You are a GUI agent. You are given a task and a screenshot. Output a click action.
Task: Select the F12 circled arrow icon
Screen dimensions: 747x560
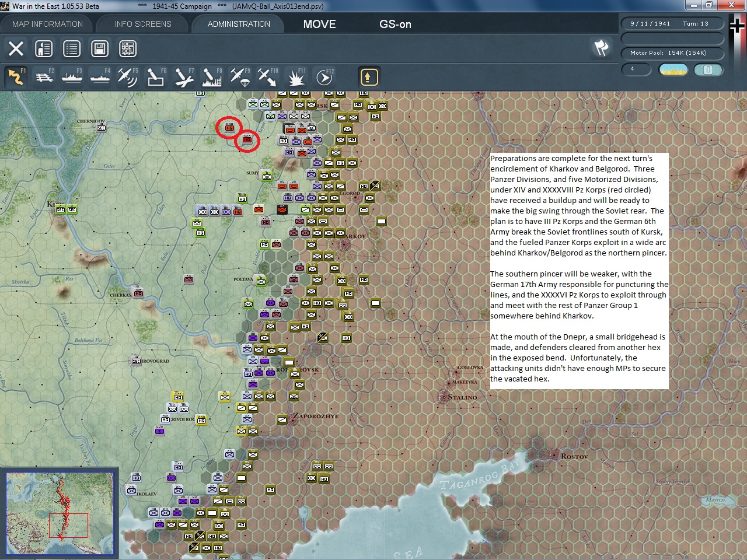click(324, 77)
